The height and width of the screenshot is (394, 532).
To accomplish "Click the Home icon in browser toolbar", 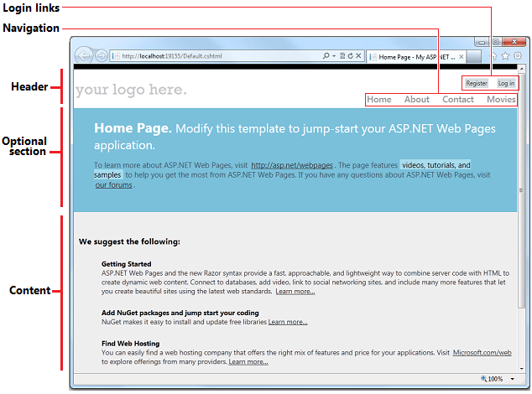I will (x=494, y=56).
